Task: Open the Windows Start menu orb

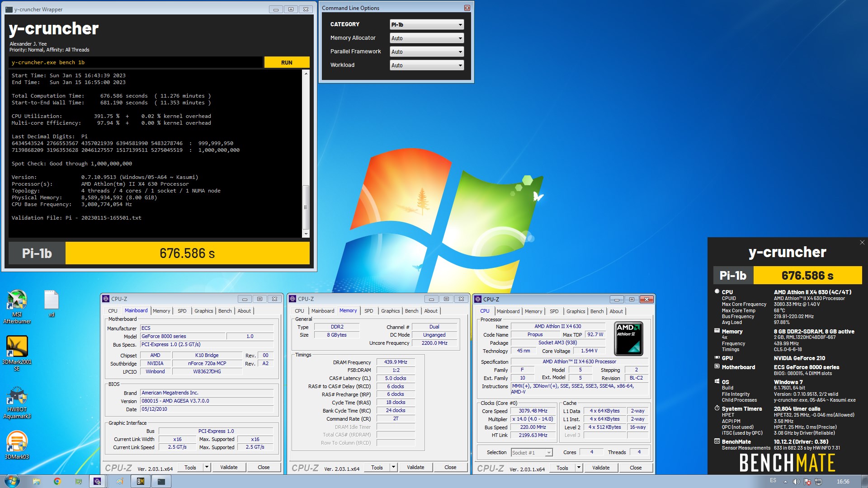Action: 12,481
